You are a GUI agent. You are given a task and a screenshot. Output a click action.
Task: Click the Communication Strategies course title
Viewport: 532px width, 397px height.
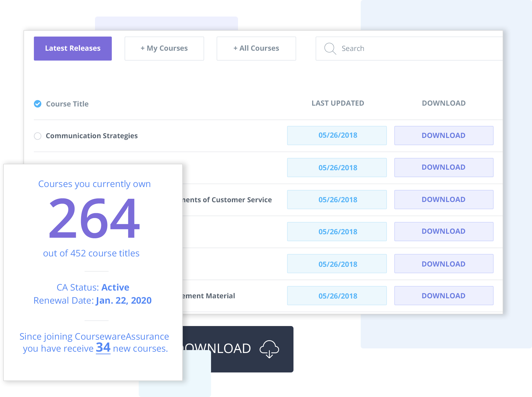tap(92, 136)
